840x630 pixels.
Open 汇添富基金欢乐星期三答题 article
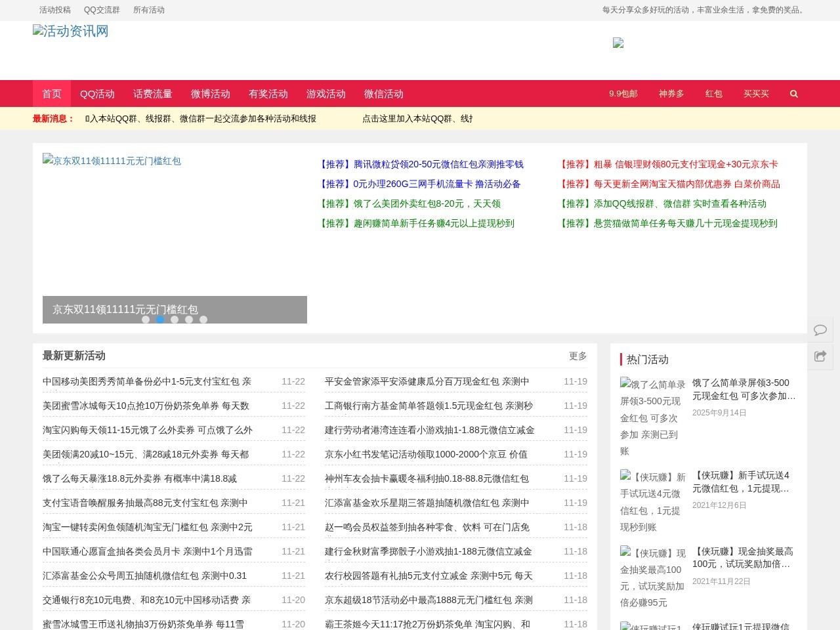pos(427,503)
